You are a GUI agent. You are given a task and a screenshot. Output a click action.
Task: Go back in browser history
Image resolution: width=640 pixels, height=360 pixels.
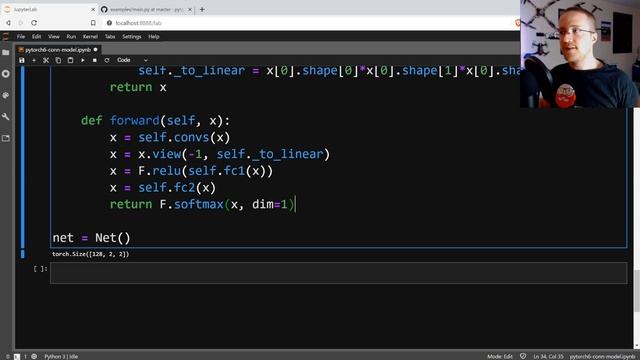click(x=8, y=23)
